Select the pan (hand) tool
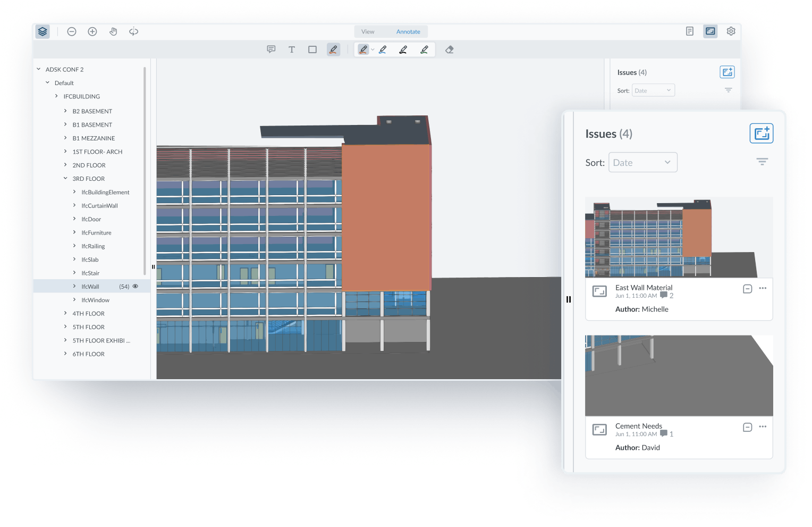The width and height of the screenshot is (812, 527). (x=113, y=31)
